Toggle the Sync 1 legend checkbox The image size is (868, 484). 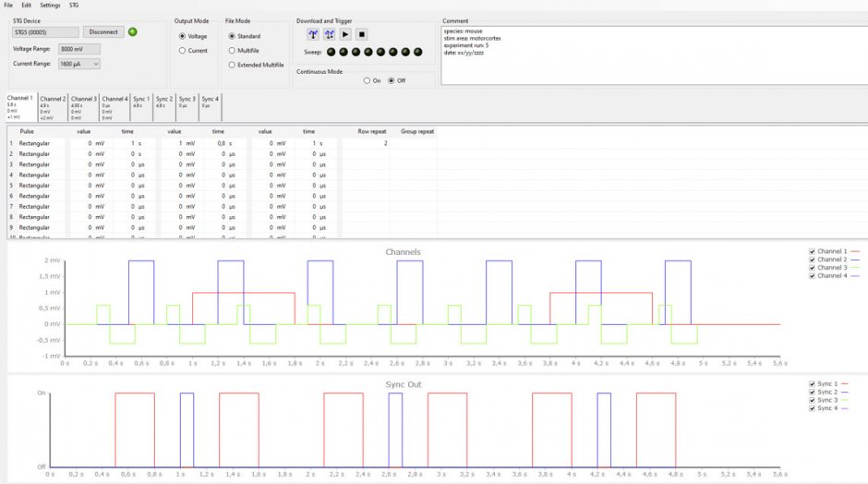point(812,383)
